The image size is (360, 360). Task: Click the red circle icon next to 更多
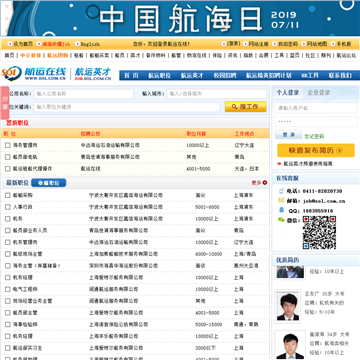265,182
